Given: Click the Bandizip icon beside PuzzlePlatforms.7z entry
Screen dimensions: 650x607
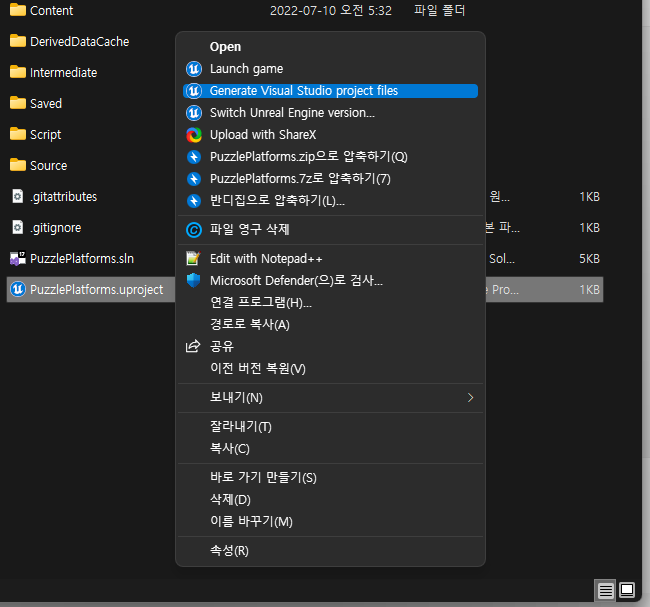Looking at the screenshot, I should (x=194, y=179).
